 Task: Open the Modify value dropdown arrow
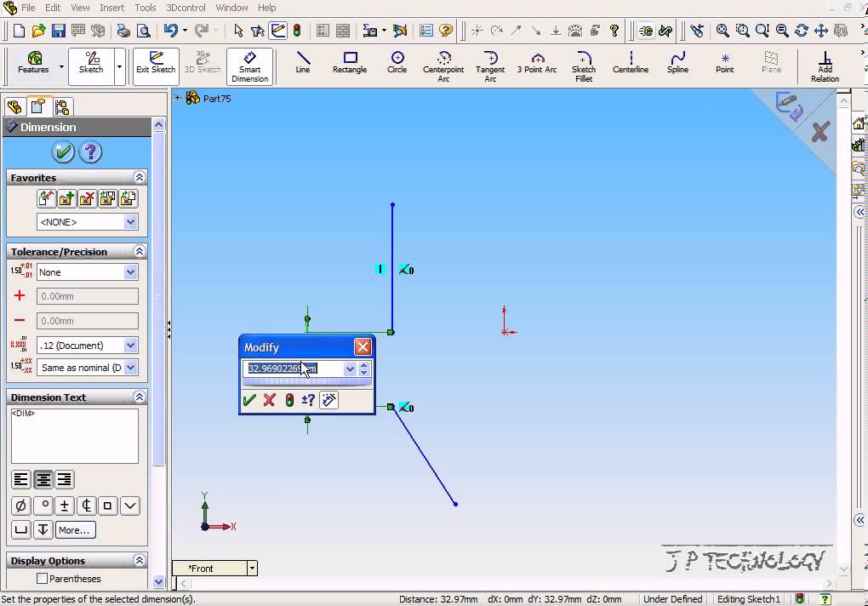pos(349,369)
